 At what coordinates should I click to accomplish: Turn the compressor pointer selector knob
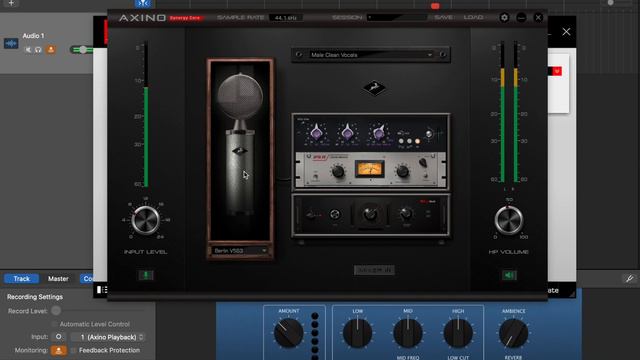coord(423,163)
